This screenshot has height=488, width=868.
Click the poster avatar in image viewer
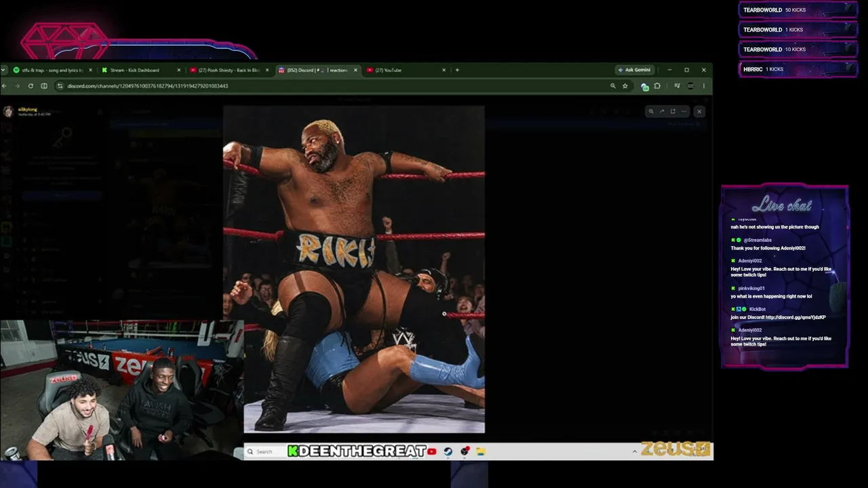click(x=8, y=112)
